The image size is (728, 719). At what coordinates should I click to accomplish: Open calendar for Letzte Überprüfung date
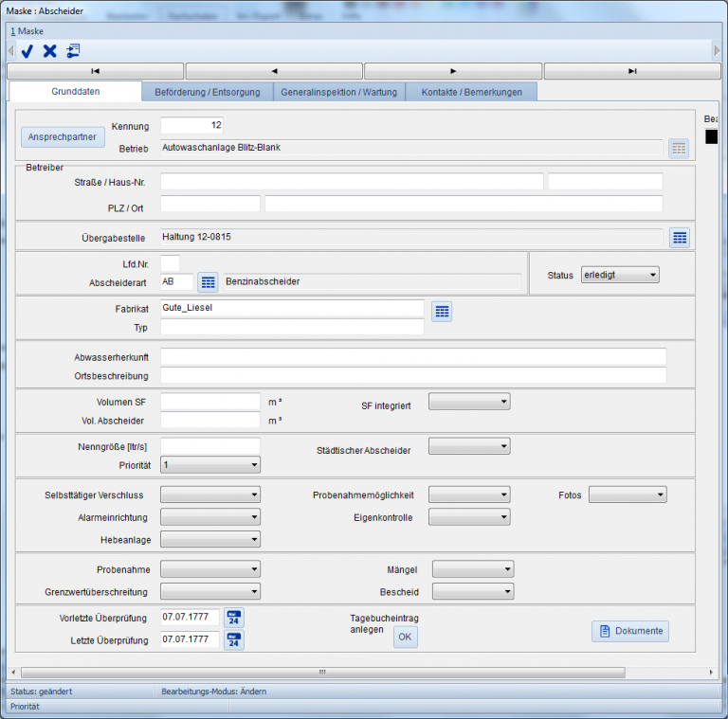coord(234,641)
